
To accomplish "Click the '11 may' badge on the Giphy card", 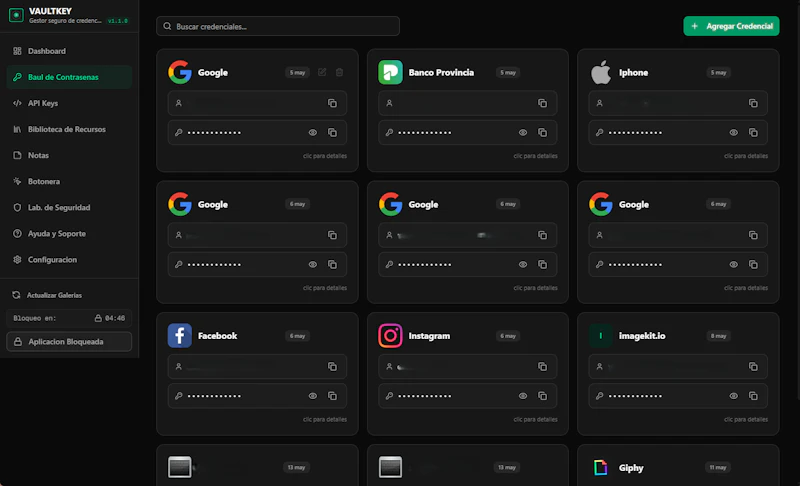I will coord(717,467).
